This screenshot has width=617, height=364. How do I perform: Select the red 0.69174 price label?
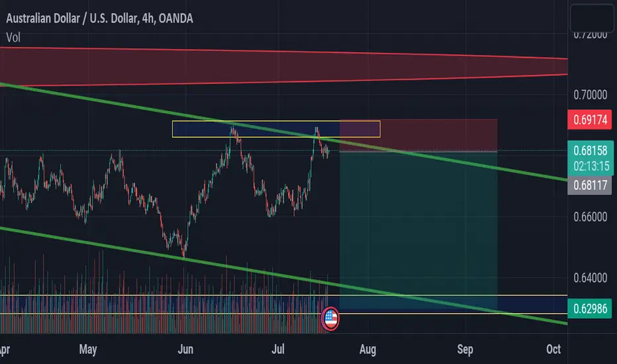click(x=591, y=120)
